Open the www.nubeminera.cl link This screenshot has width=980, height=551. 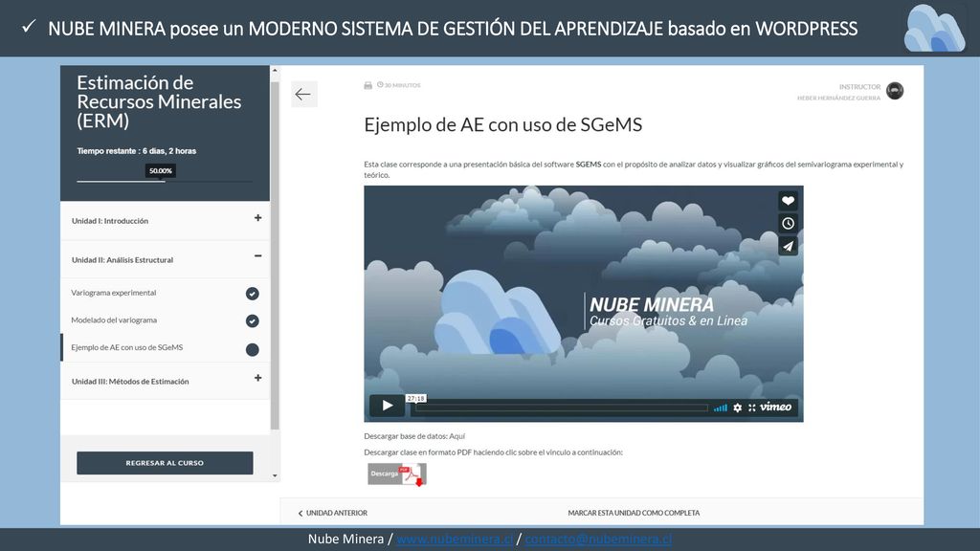455,540
